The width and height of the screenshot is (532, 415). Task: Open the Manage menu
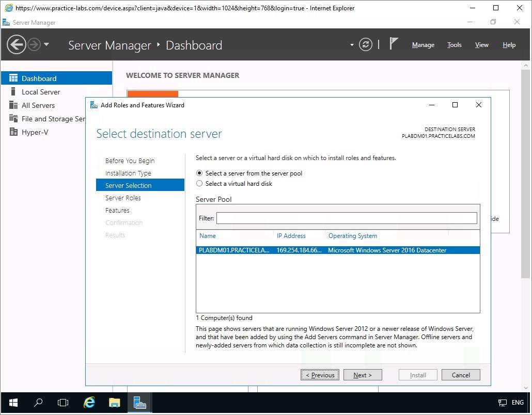point(423,45)
